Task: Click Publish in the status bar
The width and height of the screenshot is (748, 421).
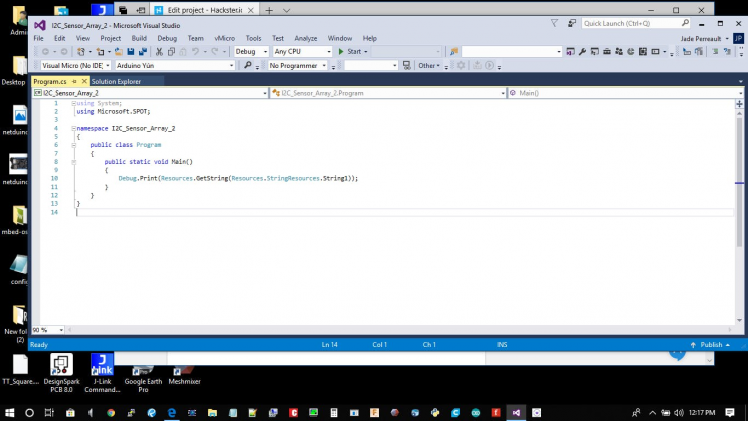Action: [x=710, y=345]
